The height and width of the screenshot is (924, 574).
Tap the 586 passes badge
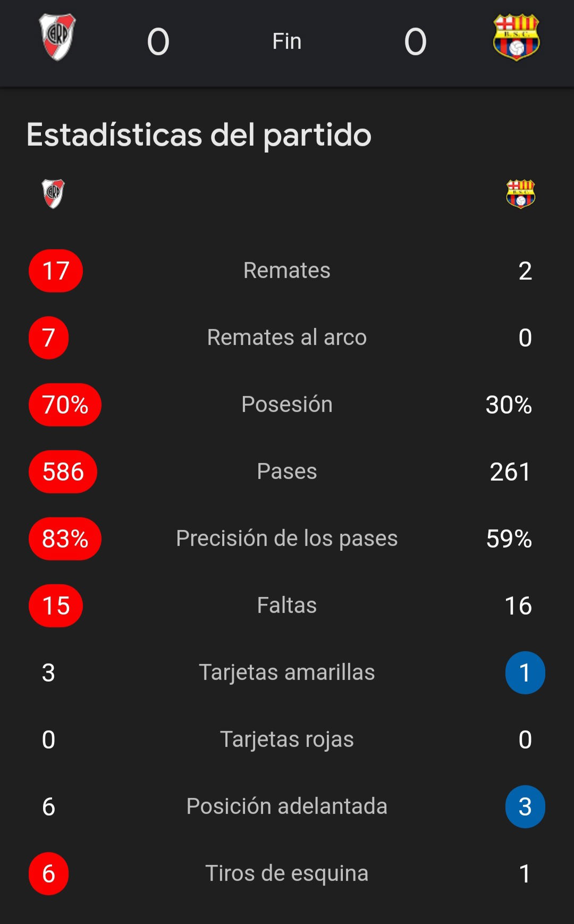pyautogui.click(x=63, y=472)
